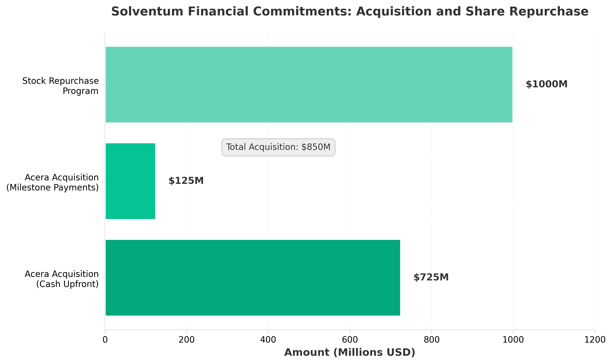Image resolution: width=612 pixels, height=364 pixels.
Task: Click the Acera Acquisition (Cash Upfront) axis label
Action: (x=62, y=279)
